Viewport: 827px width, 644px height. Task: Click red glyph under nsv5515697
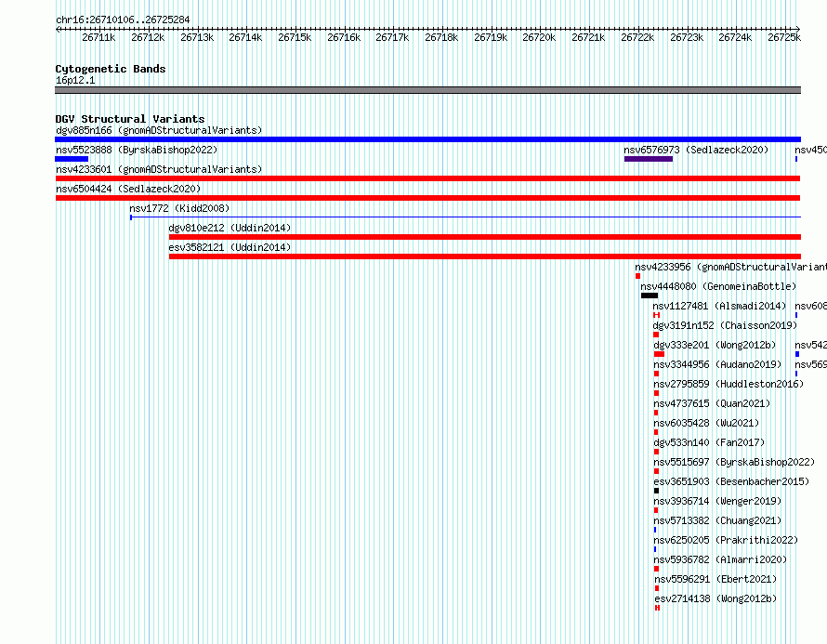[656, 471]
